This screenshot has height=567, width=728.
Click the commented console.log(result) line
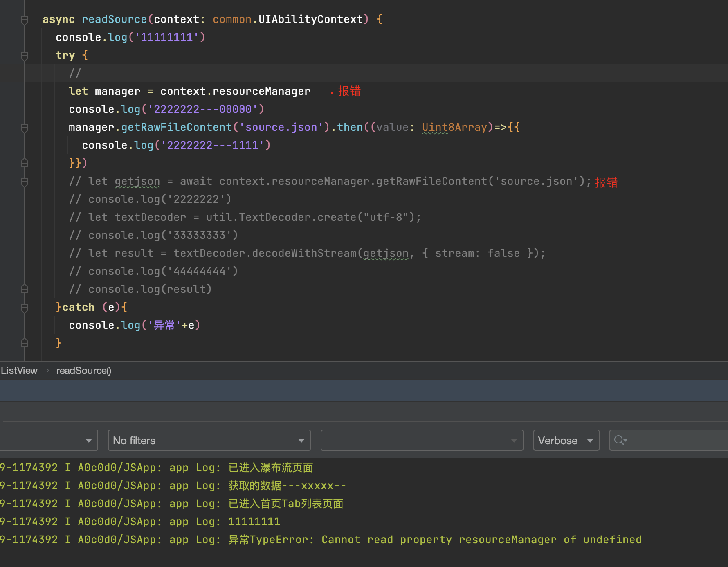click(x=140, y=289)
